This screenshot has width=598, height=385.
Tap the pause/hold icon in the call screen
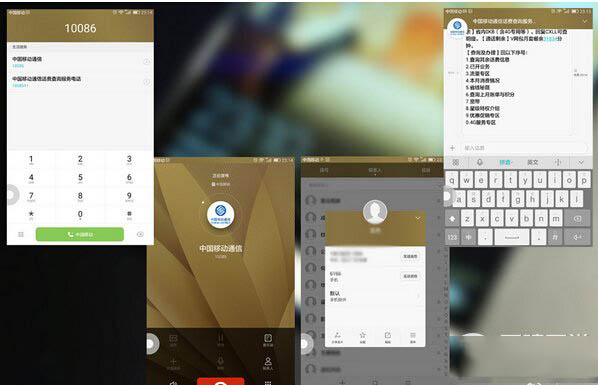220,340
